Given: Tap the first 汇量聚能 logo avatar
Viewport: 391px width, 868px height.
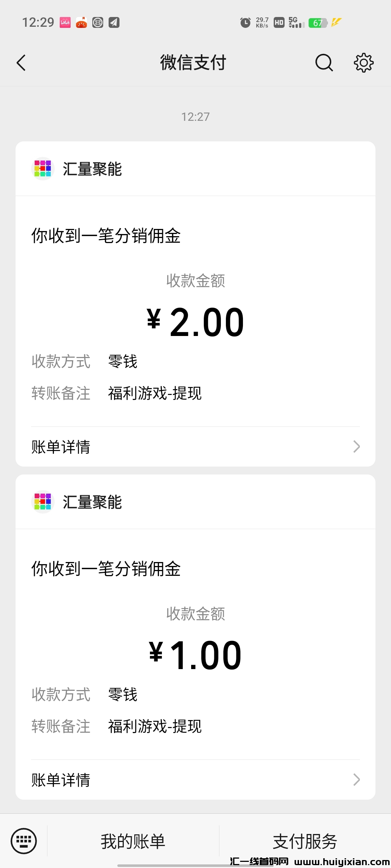Looking at the screenshot, I should pos(43,169).
